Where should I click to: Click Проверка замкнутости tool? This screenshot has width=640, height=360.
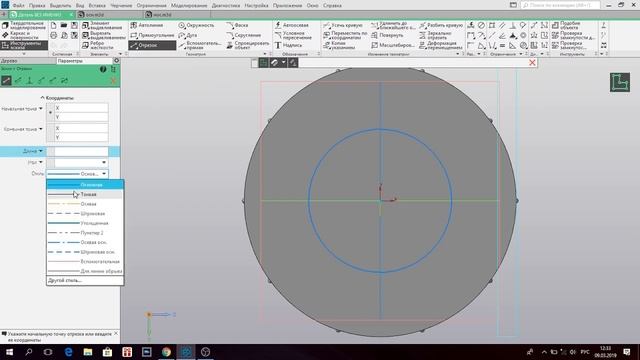pyautogui.click(x=573, y=36)
